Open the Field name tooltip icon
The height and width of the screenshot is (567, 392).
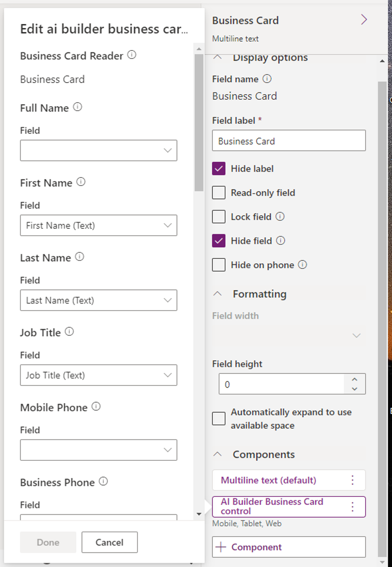point(267,78)
